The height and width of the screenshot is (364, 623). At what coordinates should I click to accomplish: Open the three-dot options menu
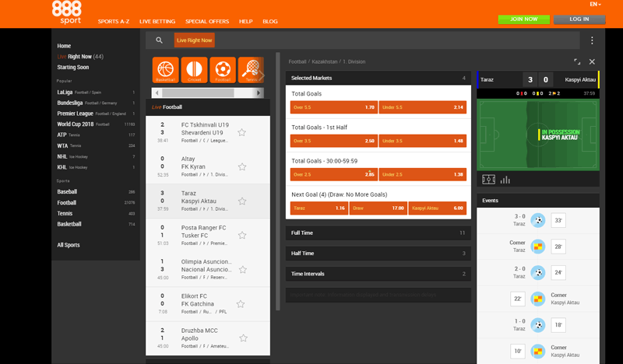click(x=592, y=40)
